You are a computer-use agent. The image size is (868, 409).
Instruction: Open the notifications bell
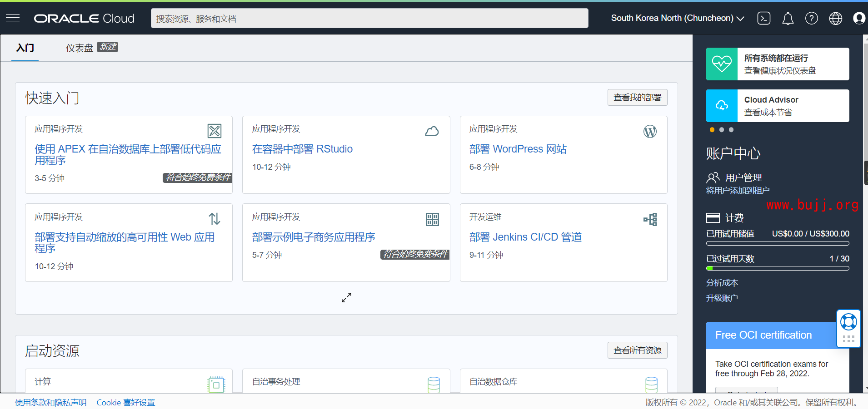point(788,18)
